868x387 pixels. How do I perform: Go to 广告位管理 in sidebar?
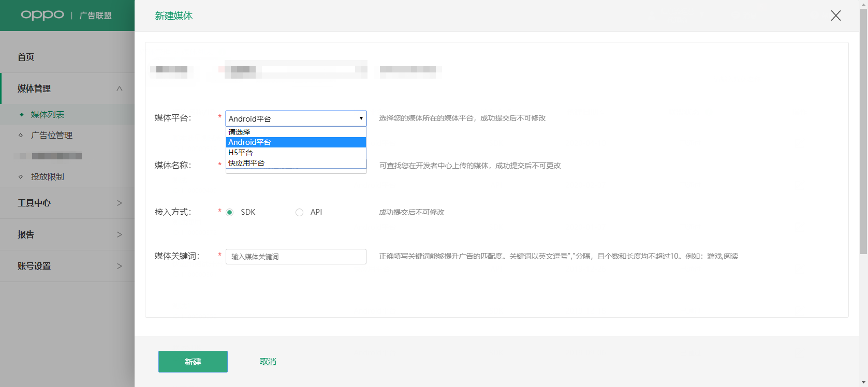[51, 135]
